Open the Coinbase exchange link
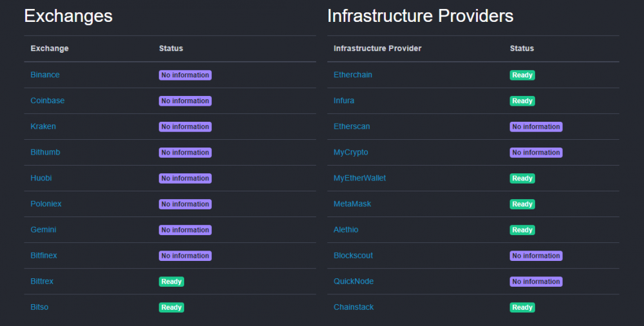This screenshot has width=644, height=326. click(47, 101)
